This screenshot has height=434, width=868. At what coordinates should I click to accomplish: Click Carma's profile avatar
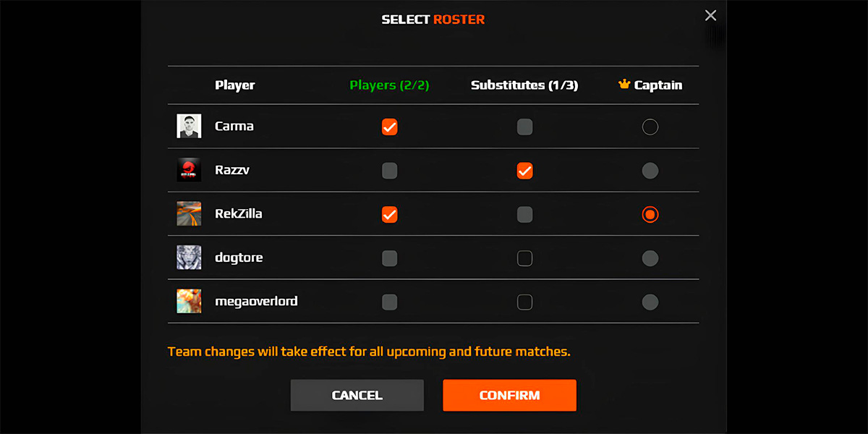coord(189,127)
